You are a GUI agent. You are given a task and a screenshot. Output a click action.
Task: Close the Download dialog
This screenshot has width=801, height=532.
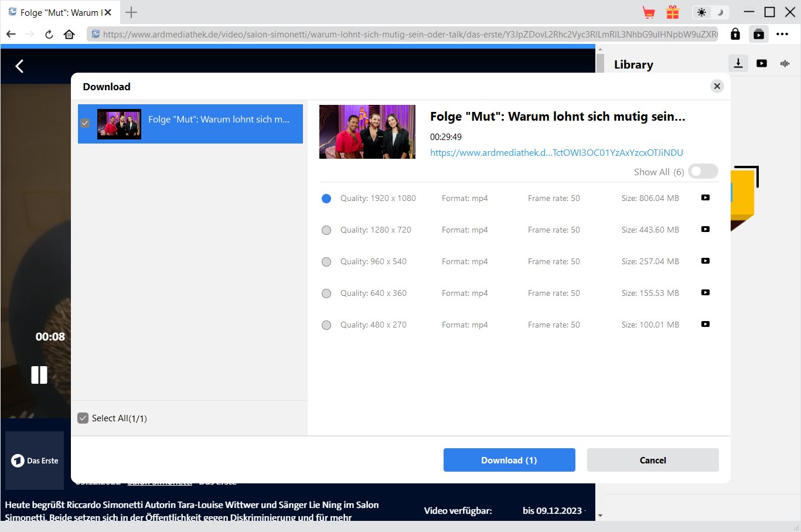click(x=717, y=86)
